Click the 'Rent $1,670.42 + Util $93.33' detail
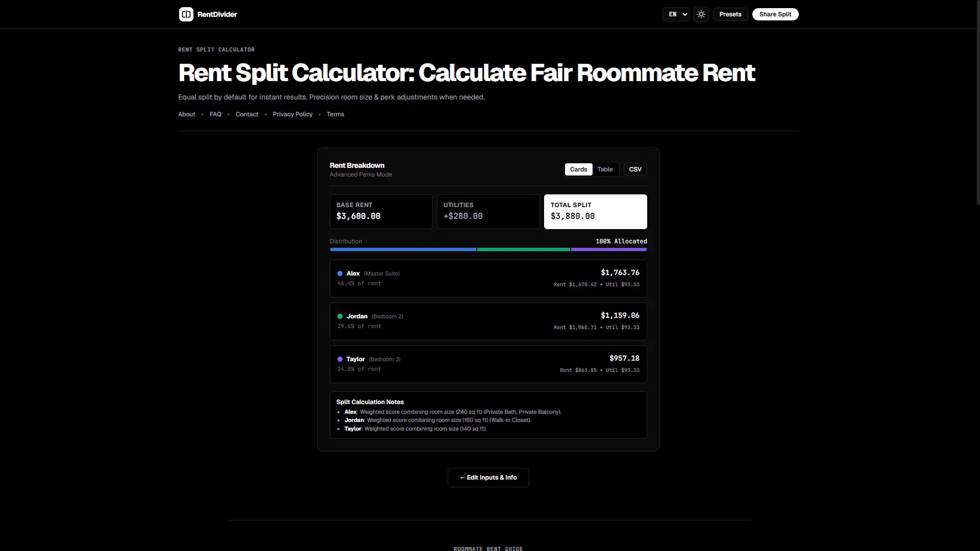980x551 pixels. pyautogui.click(x=597, y=285)
